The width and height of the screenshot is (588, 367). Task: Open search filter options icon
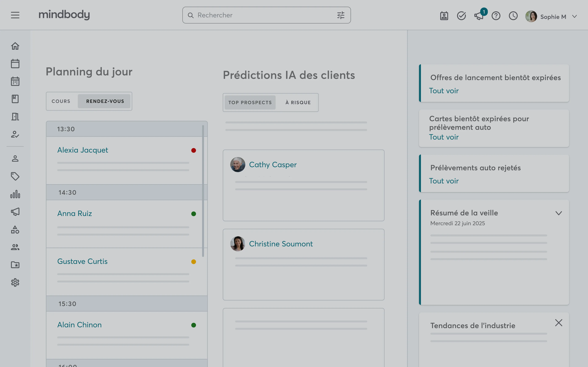tap(341, 15)
